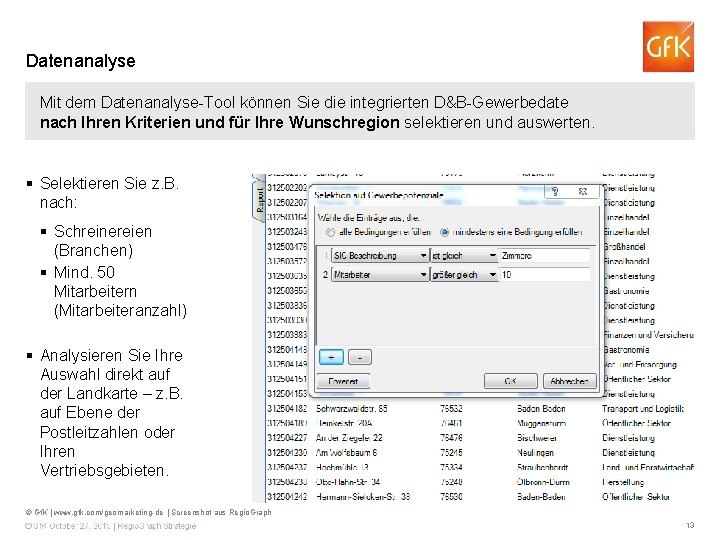Confirm the selection with OK
Screen dimensions: 720x540
(511, 381)
